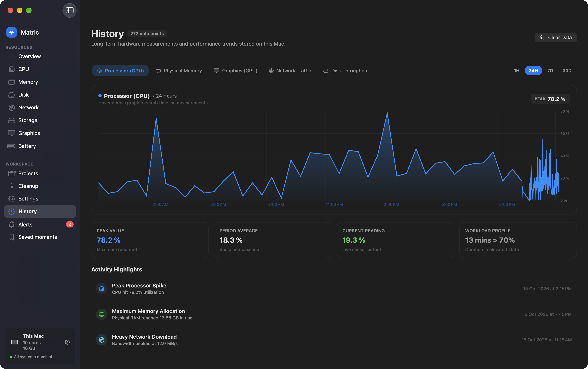The width and height of the screenshot is (588, 369).
Task: Select the 7D time range
Action: pos(550,71)
